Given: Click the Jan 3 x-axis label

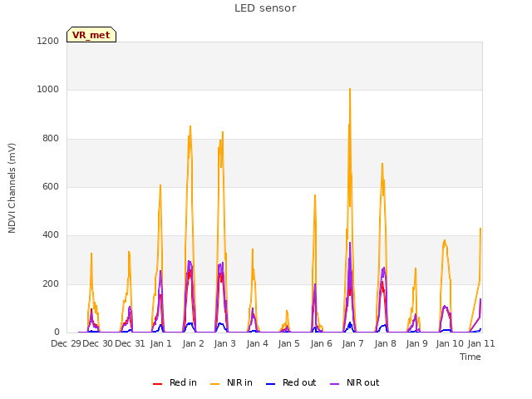Looking at the screenshot, I should (224, 343).
